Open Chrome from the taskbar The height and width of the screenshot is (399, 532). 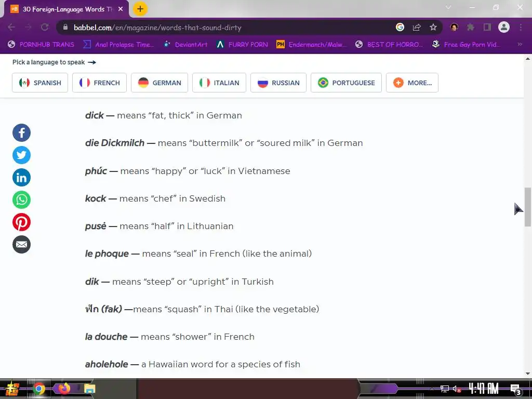point(38,389)
